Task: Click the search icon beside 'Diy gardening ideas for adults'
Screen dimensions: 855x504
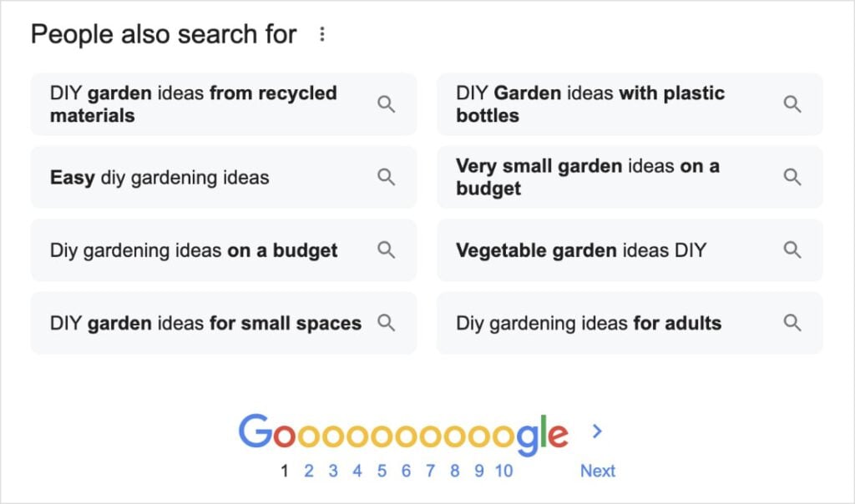Action: pos(792,323)
